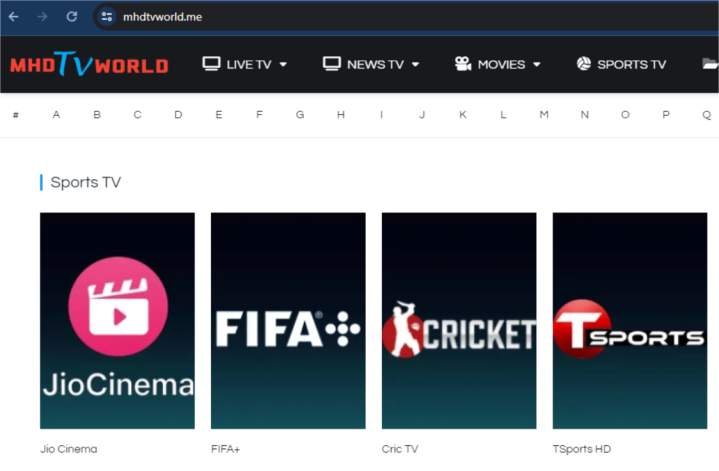Filter channels by letter O
The height and width of the screenshot is (471, 719).
click(625, 115)
